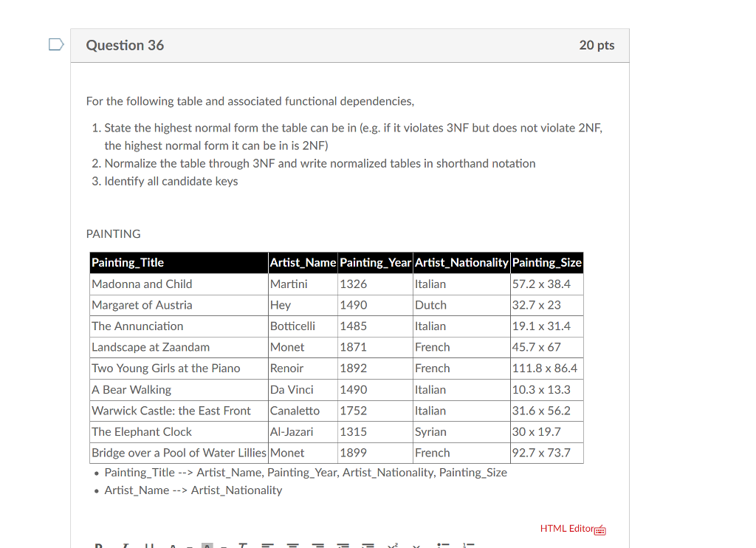Click the PAINTING table name
756x548 pixels.
point(113,234)
